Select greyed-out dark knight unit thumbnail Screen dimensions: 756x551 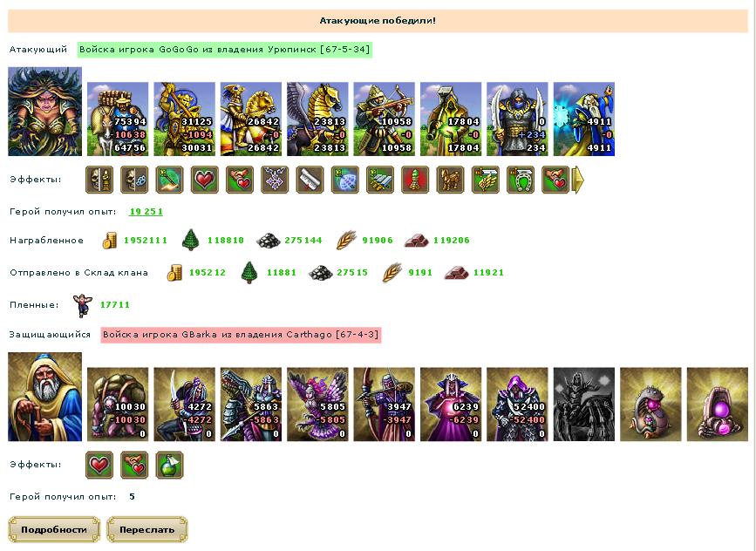(x=584, y=404)
